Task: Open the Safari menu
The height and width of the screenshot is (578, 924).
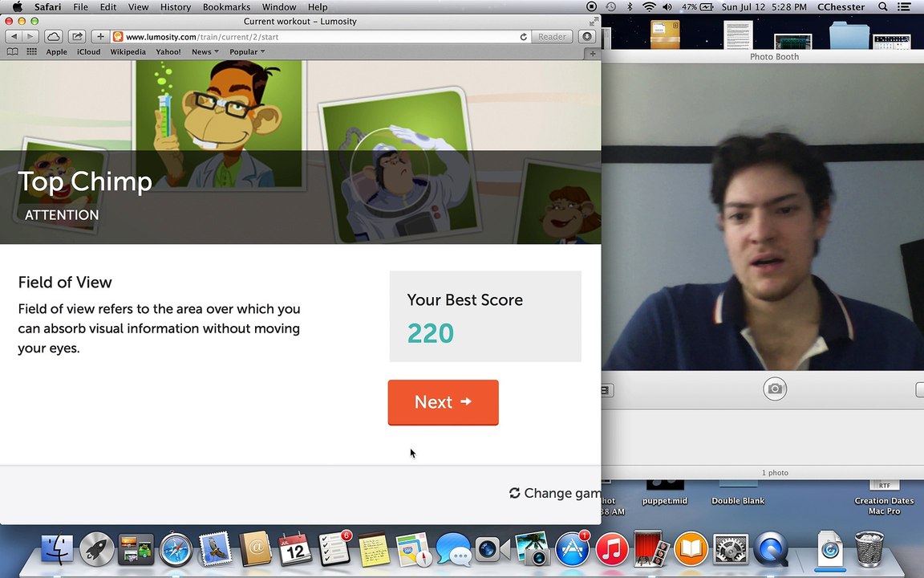Action: coord(48,7)
